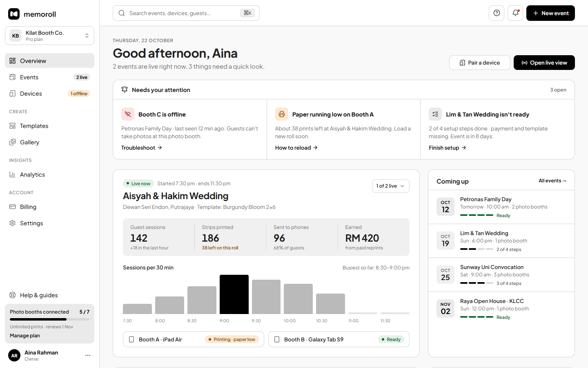Open Templates in the sidebar
The image size is (588, 368).
click(x=49, y=126)
